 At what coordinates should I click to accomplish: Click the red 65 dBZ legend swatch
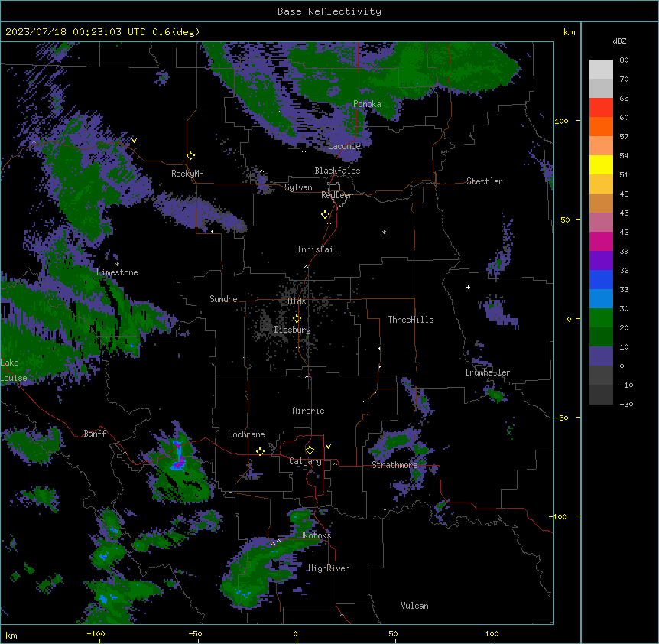point(601,108)
